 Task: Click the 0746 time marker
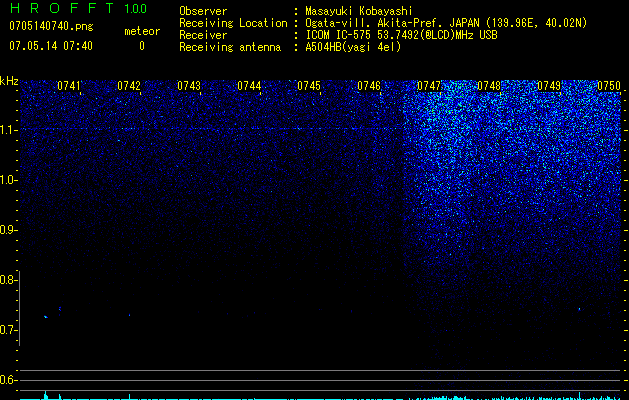(x=369, y=86)
